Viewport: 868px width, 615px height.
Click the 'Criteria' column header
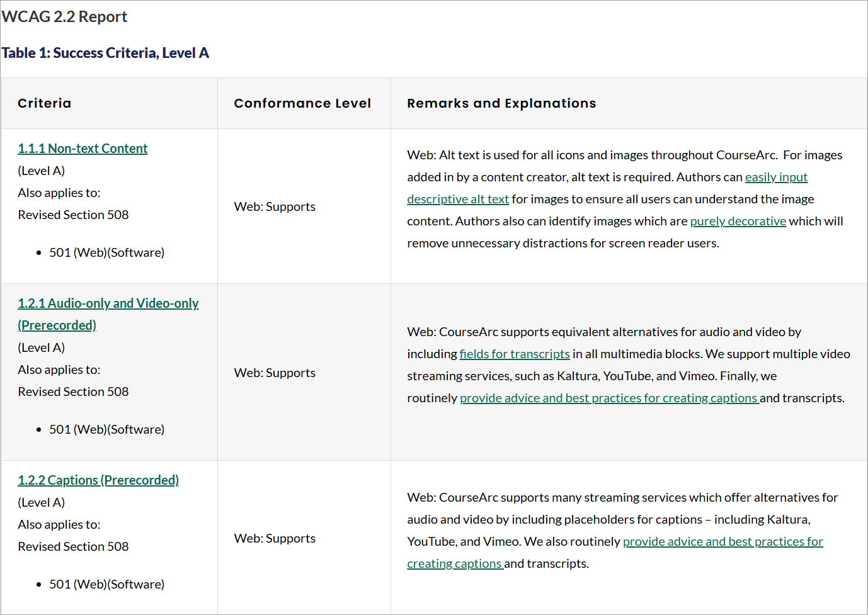pyautogui.click(x=44, y=103)
